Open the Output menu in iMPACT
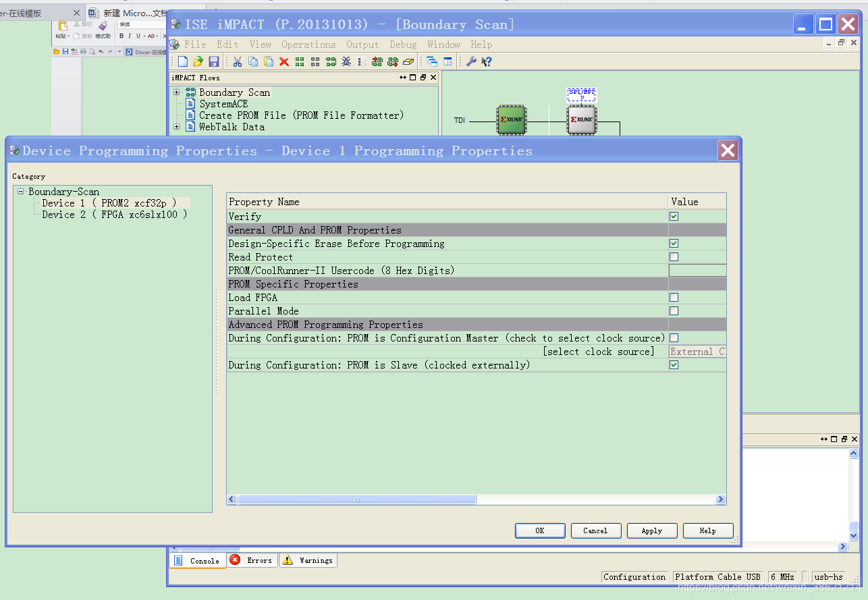The width and height of the screenshot is (868, 600). pyautogui.click(x=362, y=45)
